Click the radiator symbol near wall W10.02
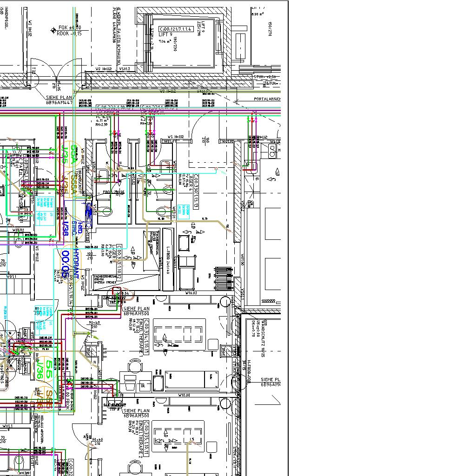476x476 pixels. 222,271
